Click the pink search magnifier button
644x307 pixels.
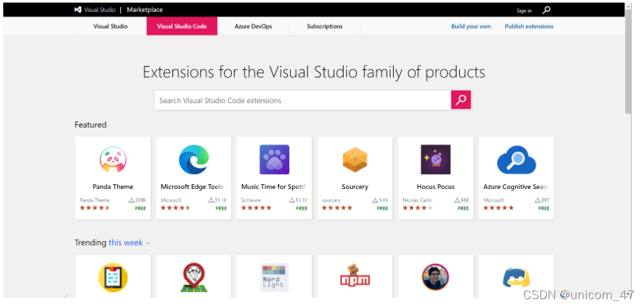pos(461,100)
